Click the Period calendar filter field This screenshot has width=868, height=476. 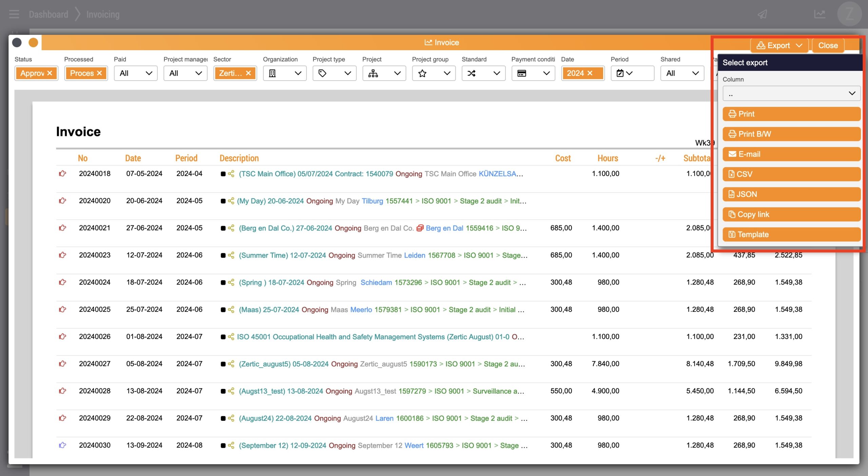(632, 73)
